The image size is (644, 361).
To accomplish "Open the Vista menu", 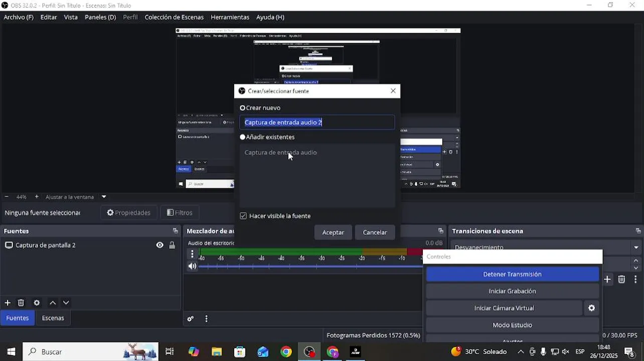I will click(x=71, y=17).
